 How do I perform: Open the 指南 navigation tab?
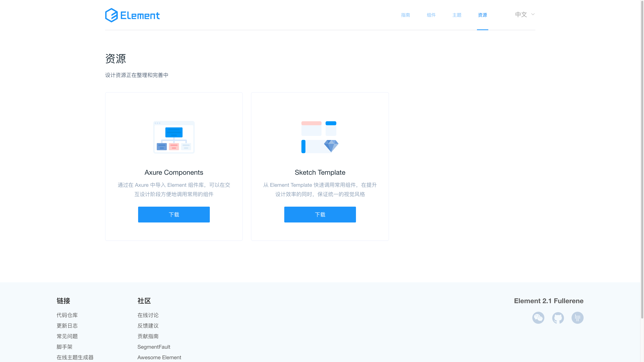click(x=406, y=15)
